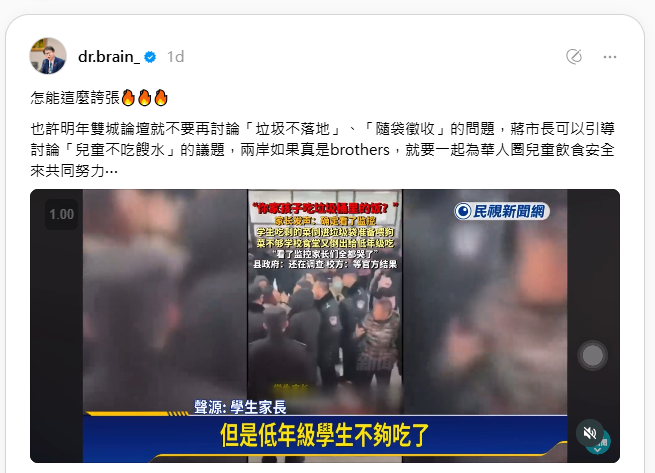Screen dimensions: 655x473
Task: Click the blue verified badge
Action: tap(150, 57)
